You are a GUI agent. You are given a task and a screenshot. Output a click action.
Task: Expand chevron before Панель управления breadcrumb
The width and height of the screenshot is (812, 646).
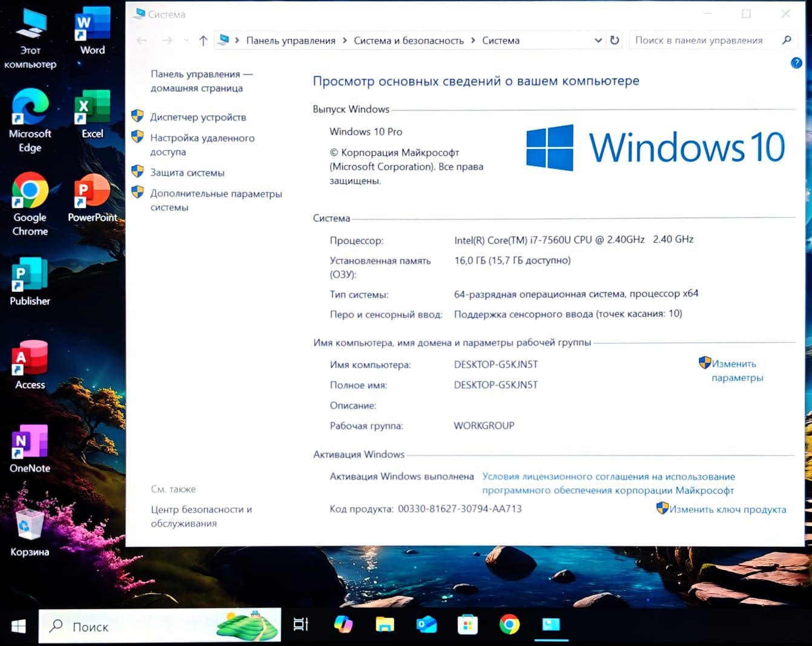[237, 41]
